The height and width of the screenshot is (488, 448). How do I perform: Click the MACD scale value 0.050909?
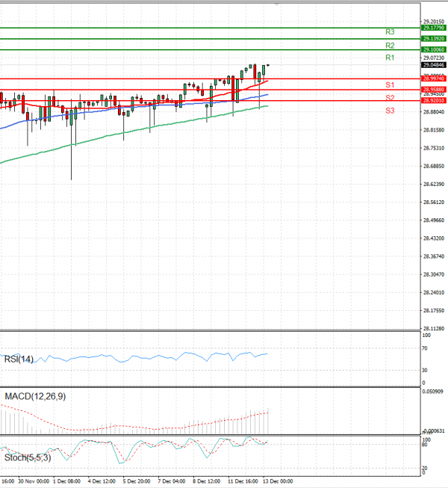433,392
